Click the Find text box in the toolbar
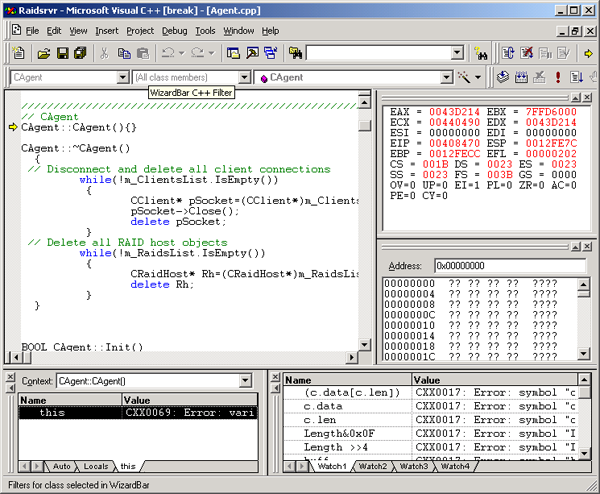The width and height of the screenshot is (600, 494). click(x=379, y=53)
